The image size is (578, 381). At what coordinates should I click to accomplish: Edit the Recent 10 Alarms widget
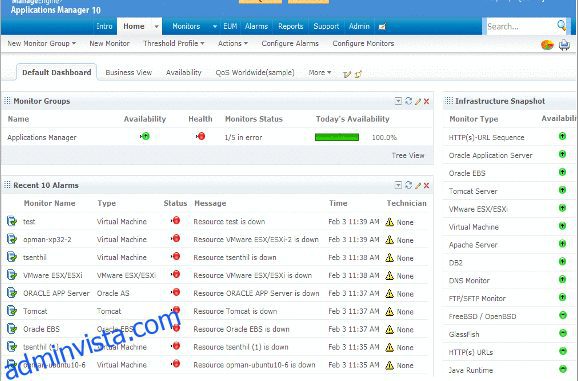(x=418, y=185)
